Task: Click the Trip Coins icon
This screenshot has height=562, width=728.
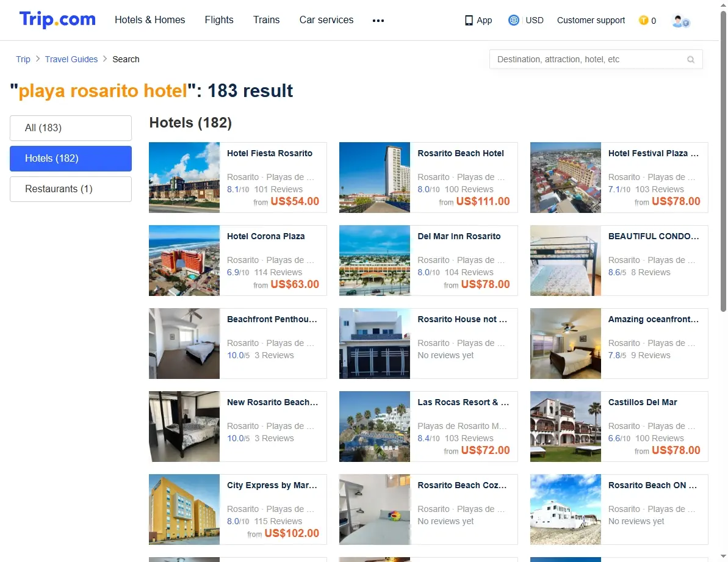Action: 644,20
